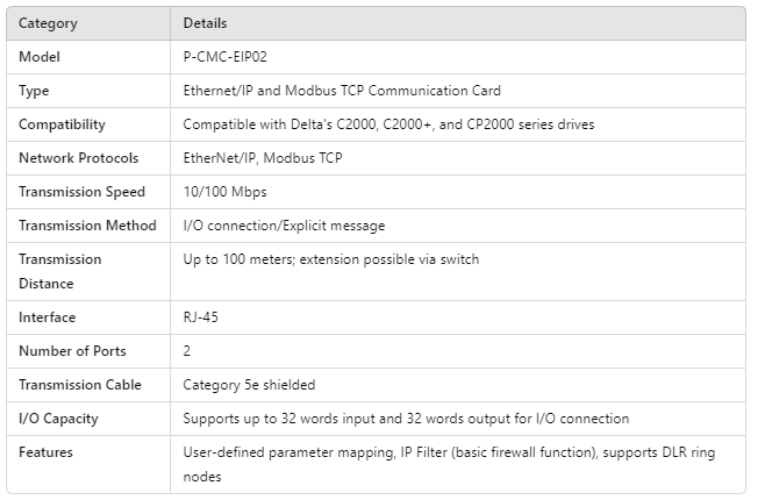Click the I/O connection/Explicit message cell
This screenshot has height=500, width=758.
[x=282, y=226]
